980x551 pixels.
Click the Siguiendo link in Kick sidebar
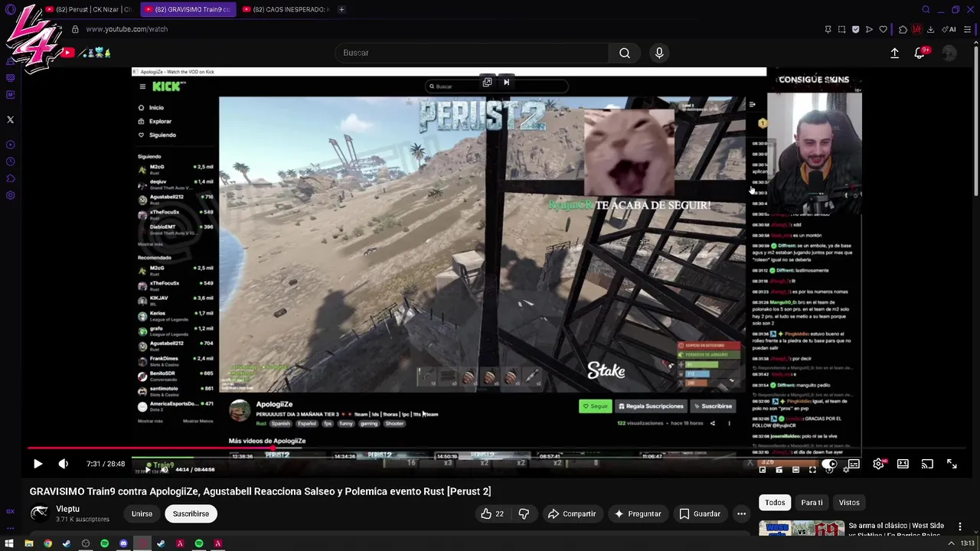pyautogui.click(x=162, y=135)
